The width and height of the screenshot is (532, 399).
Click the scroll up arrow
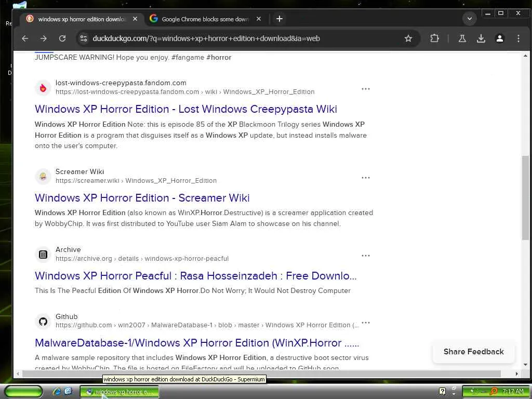click(525, 56)
